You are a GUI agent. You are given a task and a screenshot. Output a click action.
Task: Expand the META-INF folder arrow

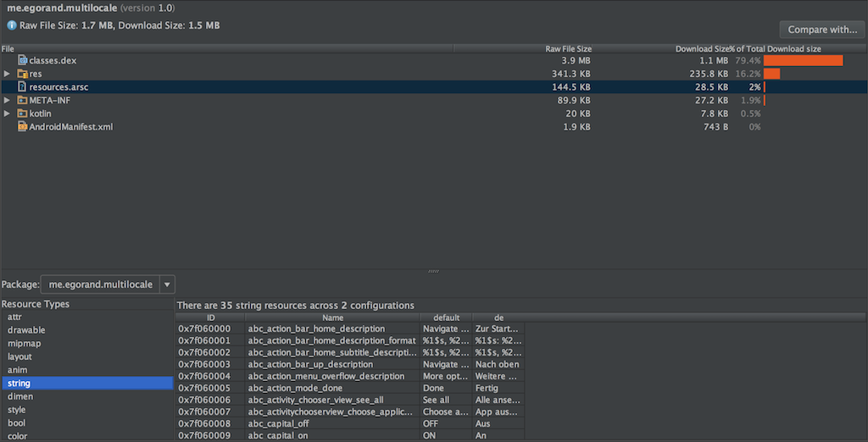coord(7,100)
